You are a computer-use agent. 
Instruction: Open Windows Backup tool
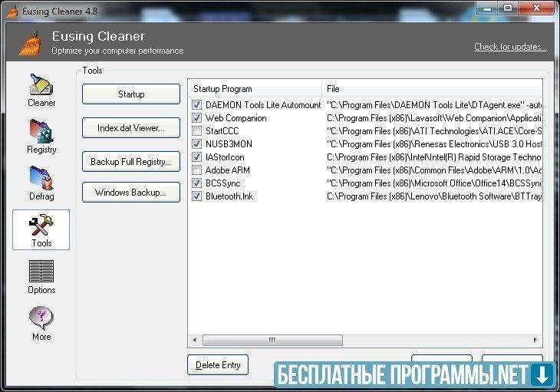point(131,193)
